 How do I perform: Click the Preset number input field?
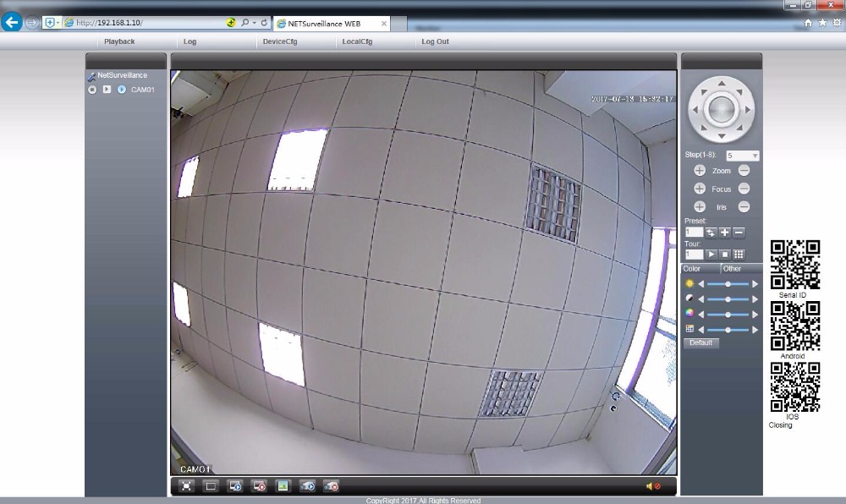click(693, 232)
